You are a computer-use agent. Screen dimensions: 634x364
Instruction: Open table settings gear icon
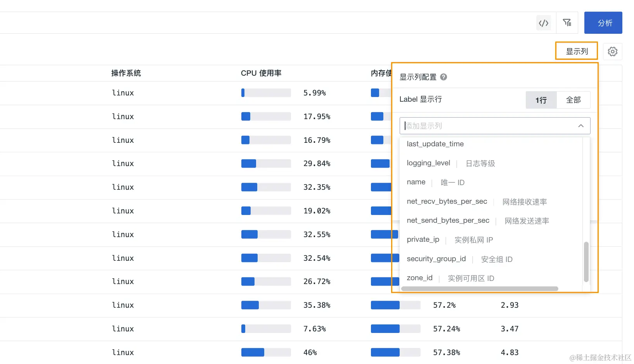tap(613, 51)
